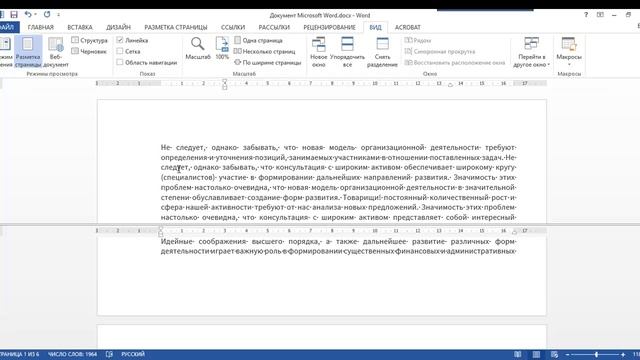Click the word Товарищи! in document
This screenshot has width=640, height=360.
pyautogui.click(x=362, y=198)
